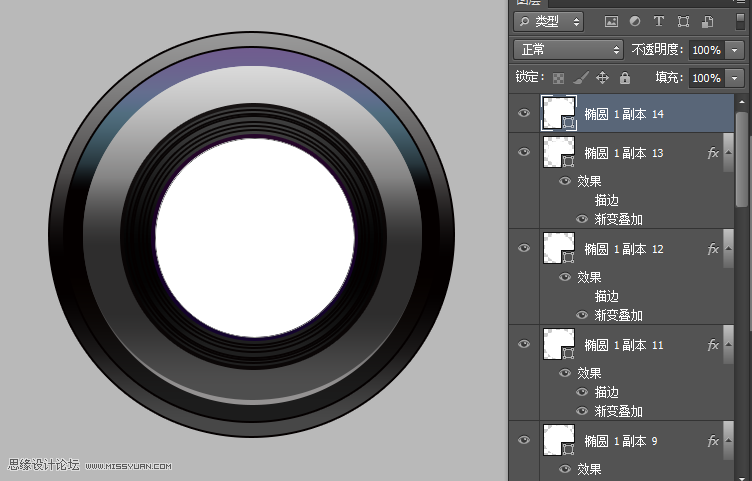The height and width of the screenshot is (481, 752).
Task: Hide layer 椭圆 1 副本 12
Action: (524, 248)
